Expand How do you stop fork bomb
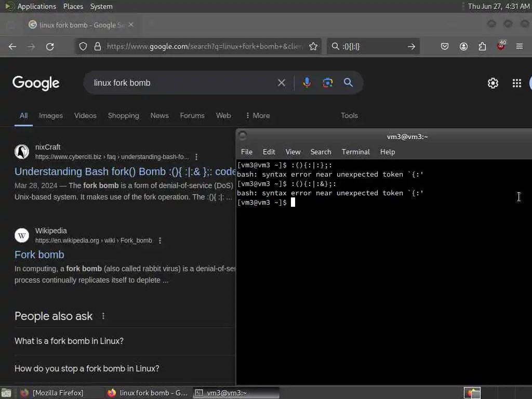The width and height of the screenshot is (532, 399). pos(125,369)
